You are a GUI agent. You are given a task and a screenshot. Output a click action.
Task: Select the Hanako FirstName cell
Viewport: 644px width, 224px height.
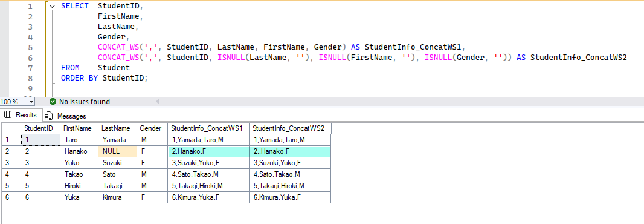point(79,151)
